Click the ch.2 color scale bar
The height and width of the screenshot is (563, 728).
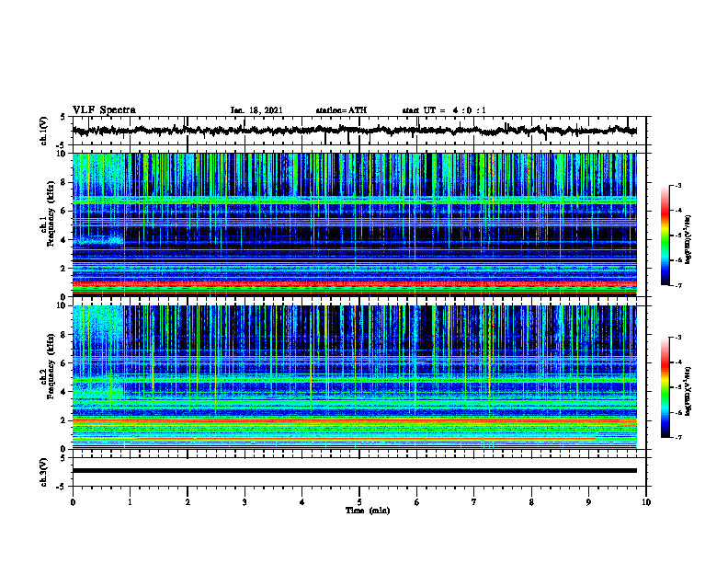[x=665, y=387]
